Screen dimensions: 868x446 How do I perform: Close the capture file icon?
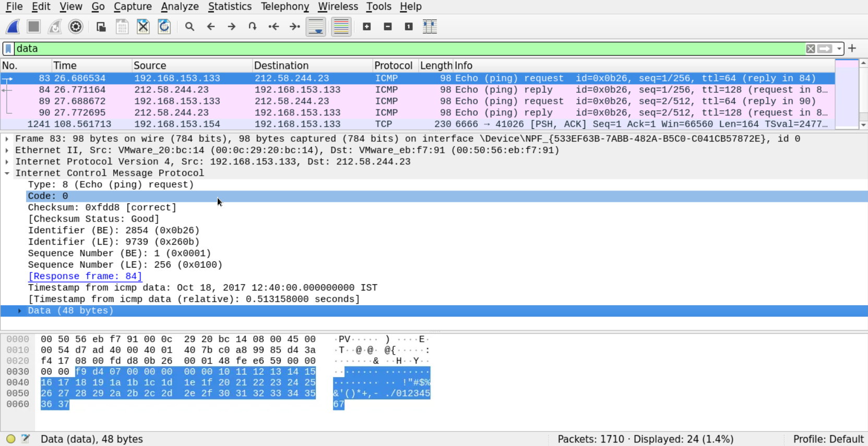coord(143,27)
